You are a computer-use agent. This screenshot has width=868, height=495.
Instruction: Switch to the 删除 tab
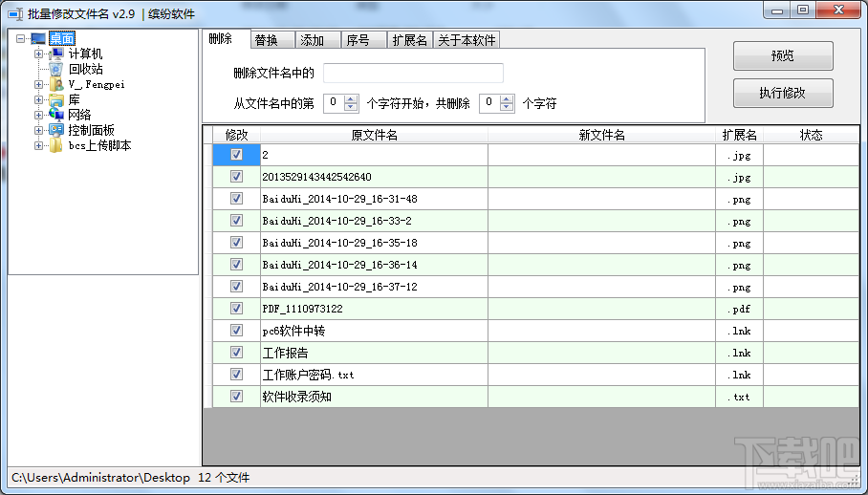(226, 39)
